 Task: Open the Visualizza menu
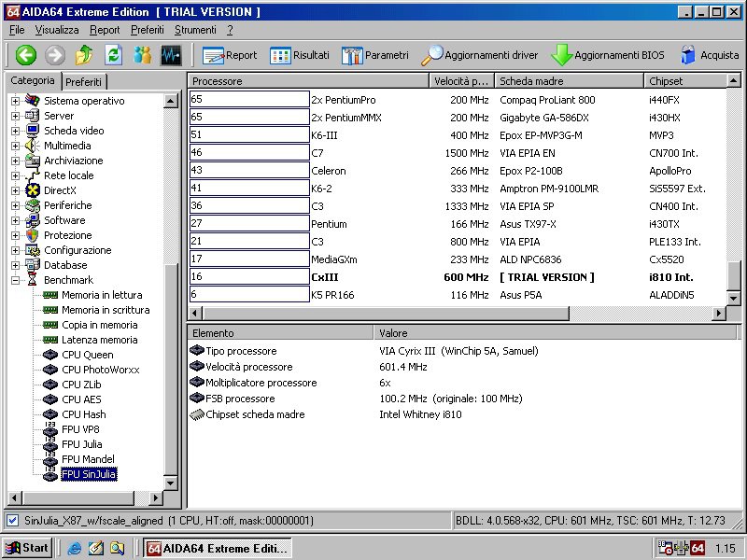[x=57, y=30]
